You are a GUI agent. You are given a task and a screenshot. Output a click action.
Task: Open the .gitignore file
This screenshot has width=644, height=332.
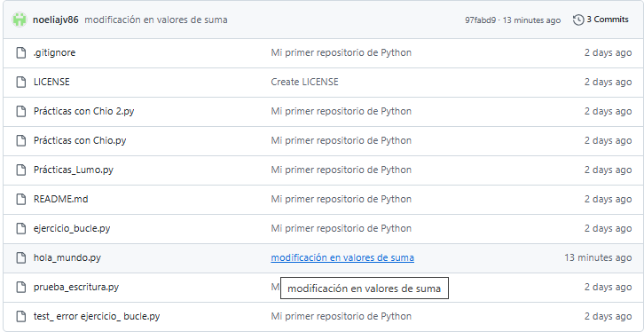coord(54,53)
